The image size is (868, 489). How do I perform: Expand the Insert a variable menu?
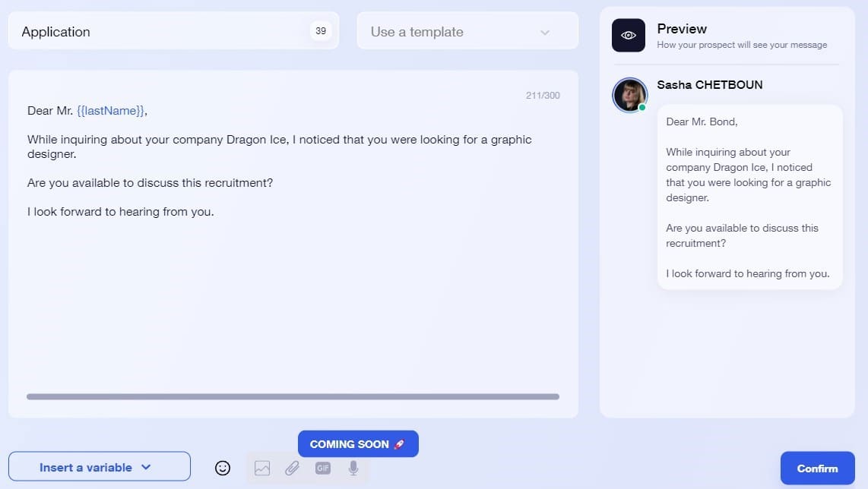point(99,466)
